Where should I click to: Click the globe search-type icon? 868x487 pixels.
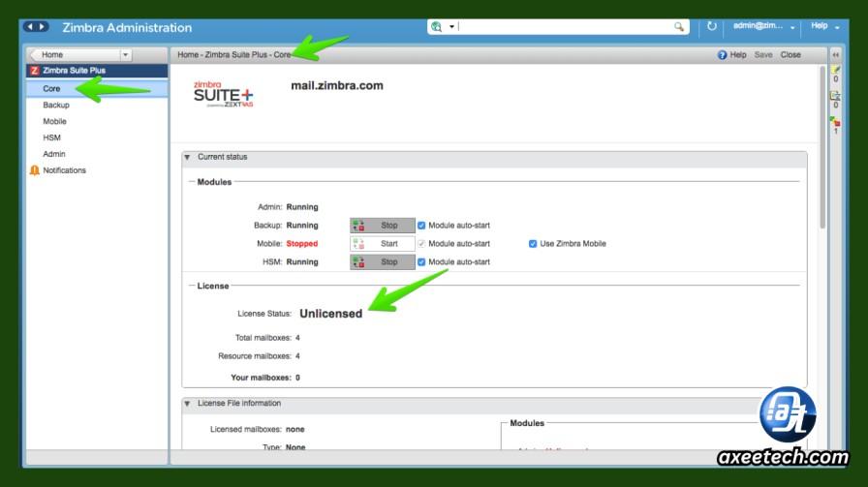pos(437,26)
